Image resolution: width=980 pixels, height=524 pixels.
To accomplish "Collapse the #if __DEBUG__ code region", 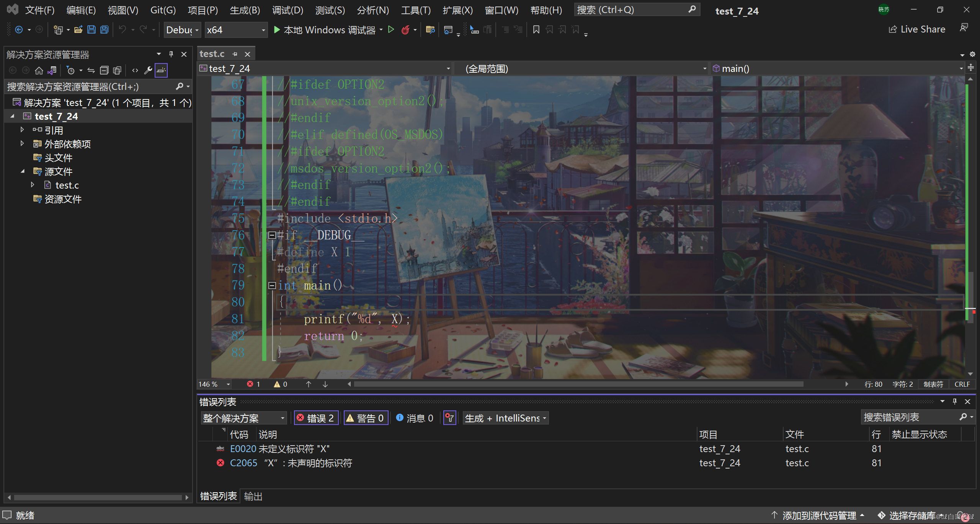I will [x=272, y=235].
